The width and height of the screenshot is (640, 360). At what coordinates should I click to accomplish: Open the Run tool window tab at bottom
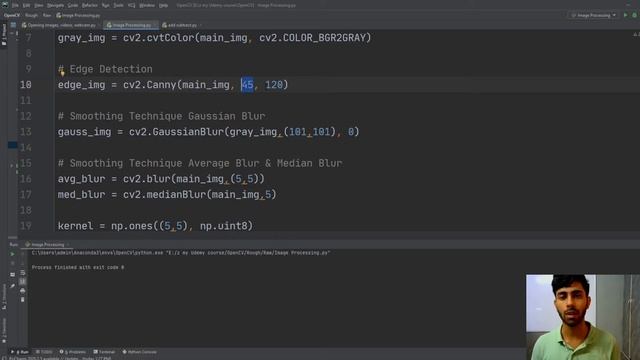point(20,352)
